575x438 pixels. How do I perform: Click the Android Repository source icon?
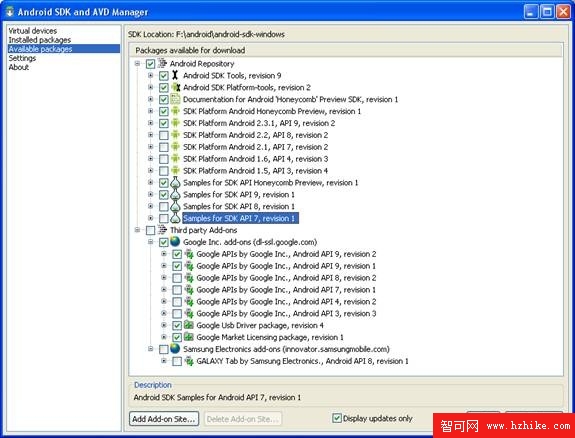pos(162,63)
